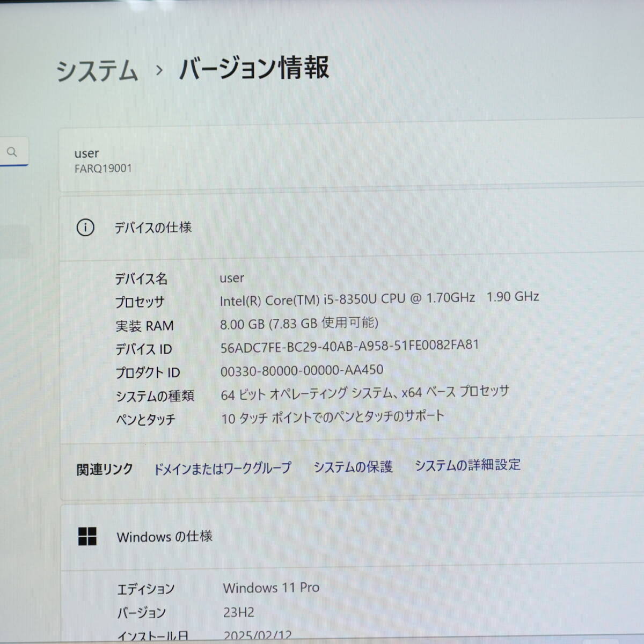644x644 pixels.
Task: Click the device specifications info icon
Action: click(x=85, y=228)
